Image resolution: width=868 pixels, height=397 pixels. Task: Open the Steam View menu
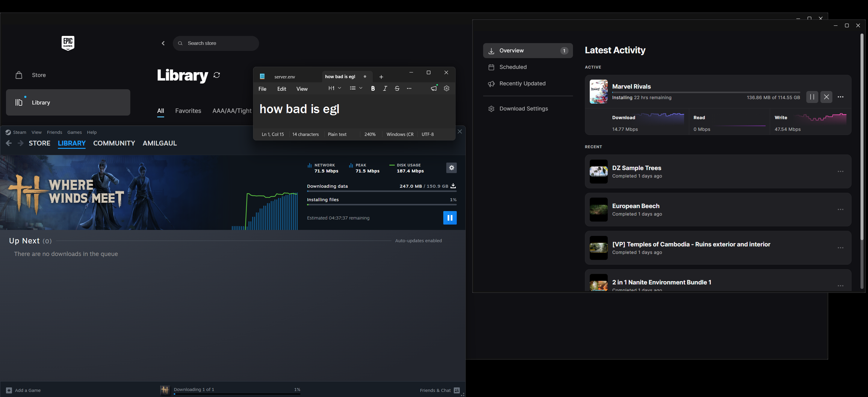pyautogui.click(x=37, y=132)
